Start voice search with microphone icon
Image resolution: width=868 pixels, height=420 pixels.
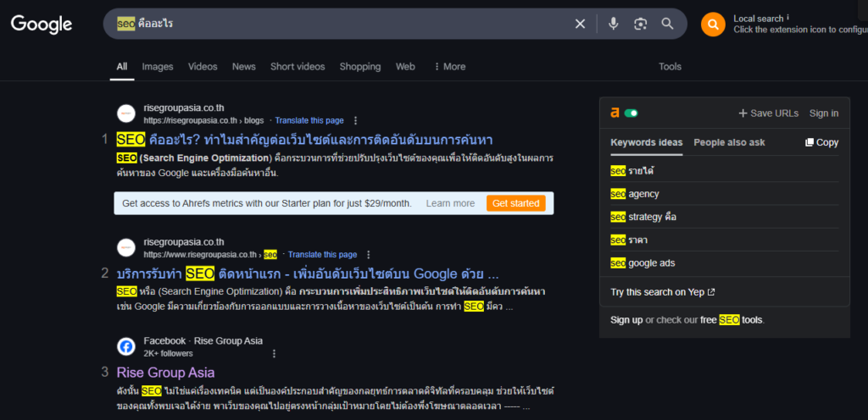click(613, 24)
